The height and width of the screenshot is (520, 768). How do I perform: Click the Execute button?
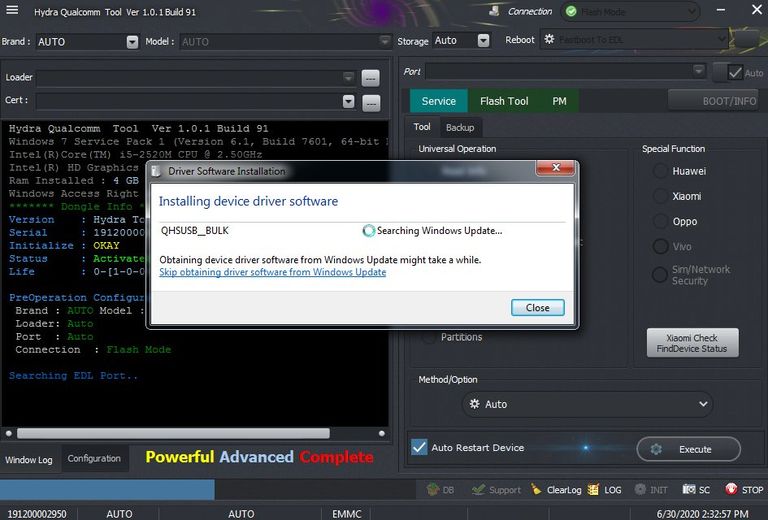[688, 449]
